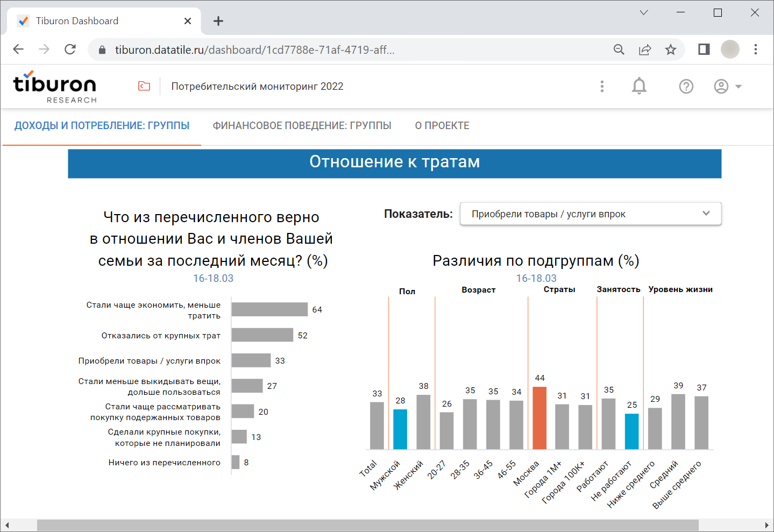Click the Tiburon Research logo
Image resolution: width=774 pixels, height=532 pixels.
(55, 87)
